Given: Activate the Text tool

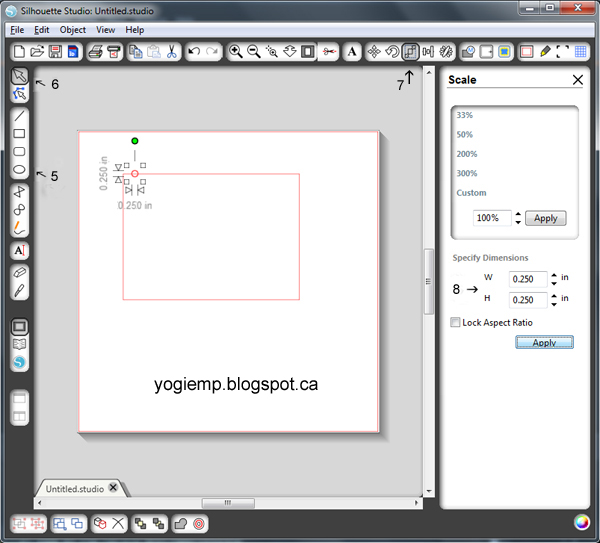Looking at the screenshot, I should click(x=19, y=250).
